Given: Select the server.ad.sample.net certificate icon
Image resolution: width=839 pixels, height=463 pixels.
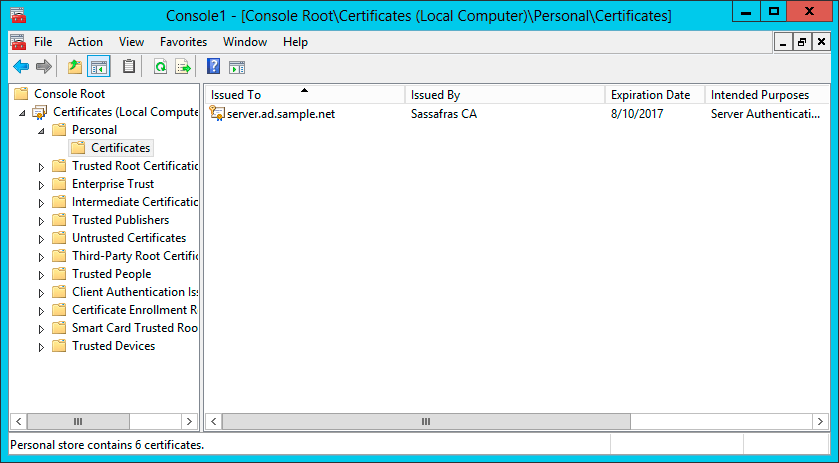Looking at the screenshot, I should coord(217,113).
